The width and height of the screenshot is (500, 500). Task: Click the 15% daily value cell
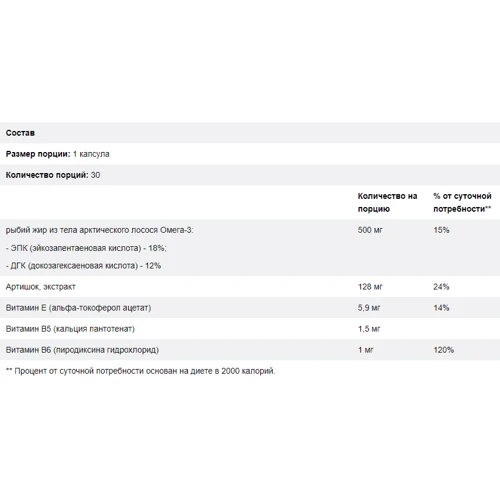(x=441, y=230)
